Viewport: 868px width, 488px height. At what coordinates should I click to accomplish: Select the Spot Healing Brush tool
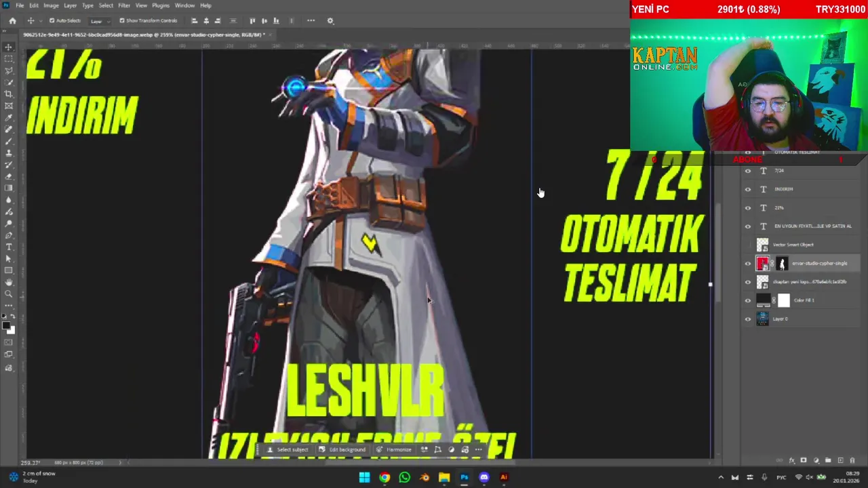[x=9, y=129]
